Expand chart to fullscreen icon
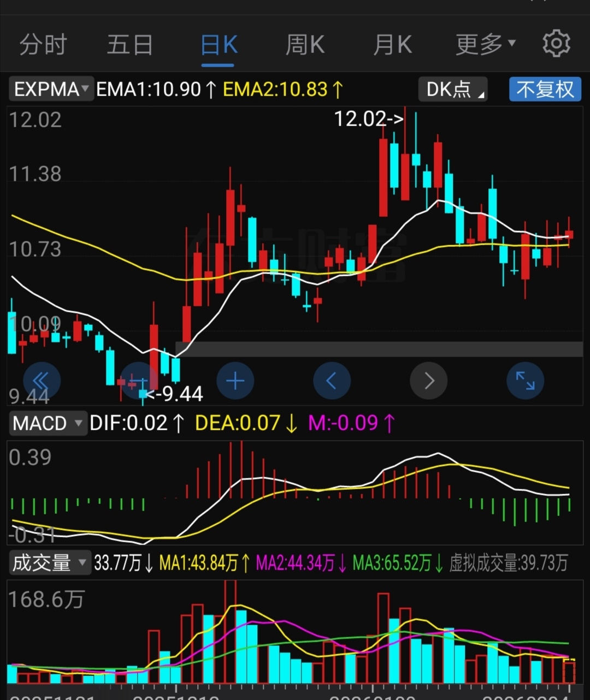The image size is (590, 700). [526, 381]
